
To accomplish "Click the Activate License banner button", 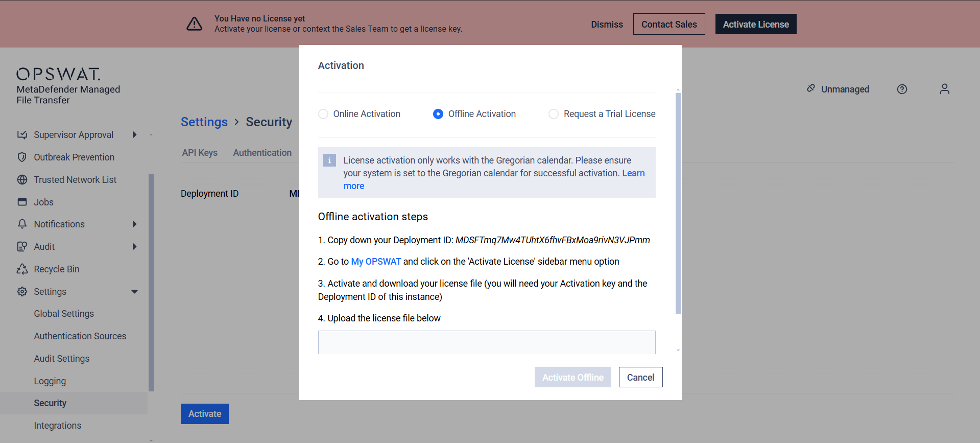I will [x=756, y=24].
